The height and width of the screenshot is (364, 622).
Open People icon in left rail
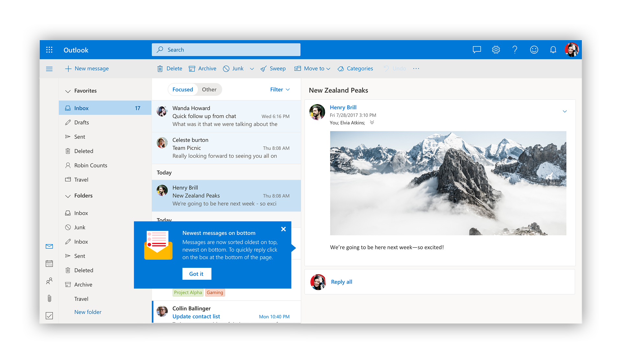49,281
